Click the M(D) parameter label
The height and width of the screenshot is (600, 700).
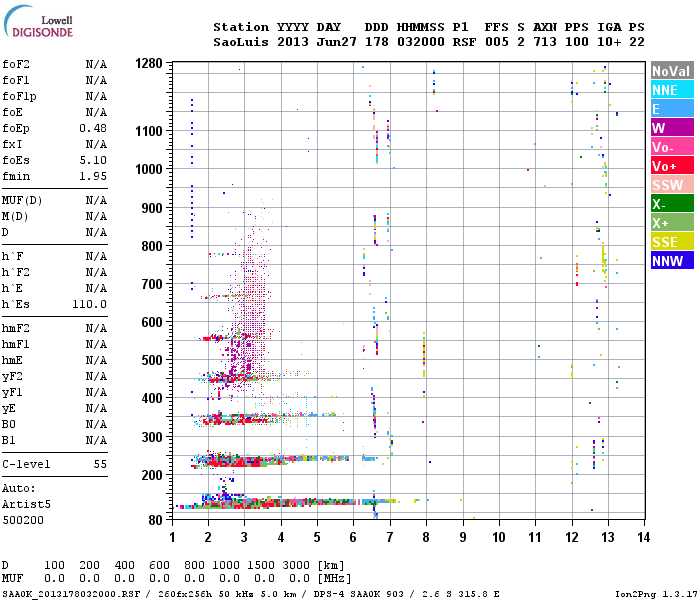15,217
